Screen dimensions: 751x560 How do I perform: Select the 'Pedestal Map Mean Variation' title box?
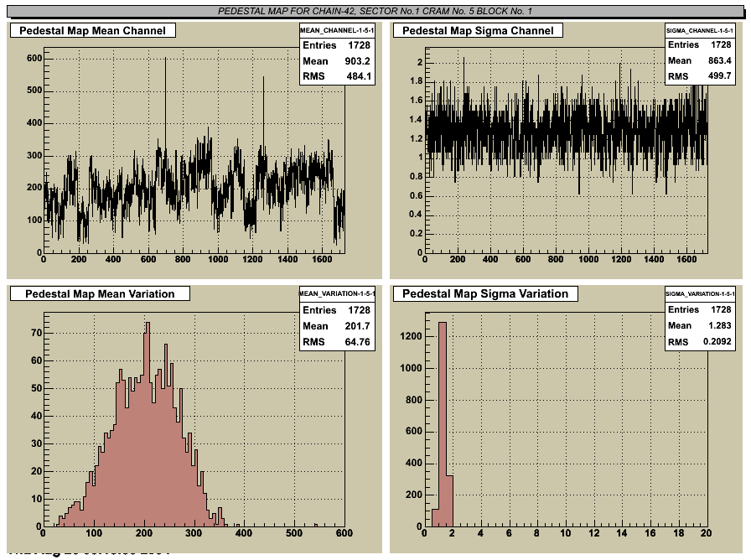pyautogui.click(x=100, y=293)
